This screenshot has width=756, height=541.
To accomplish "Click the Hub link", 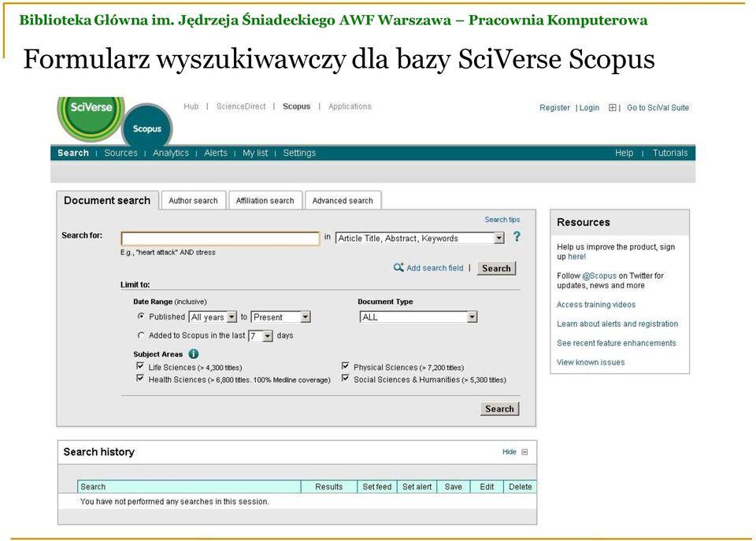I will [191, 106].
